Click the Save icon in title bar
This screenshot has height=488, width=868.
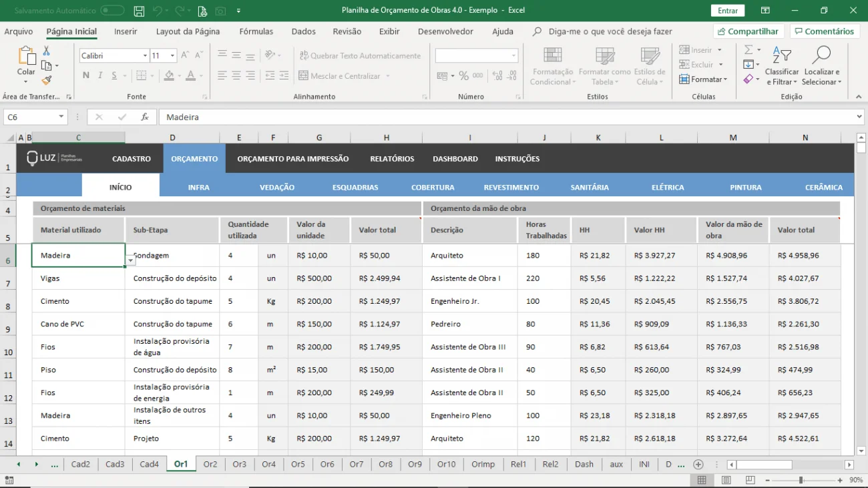[139, 11]
